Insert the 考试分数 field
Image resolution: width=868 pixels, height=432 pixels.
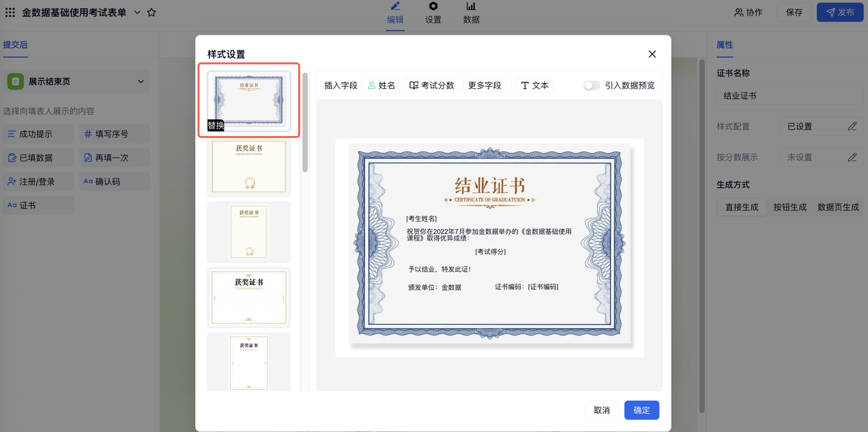pyautogui.click(x=431, y=86)
